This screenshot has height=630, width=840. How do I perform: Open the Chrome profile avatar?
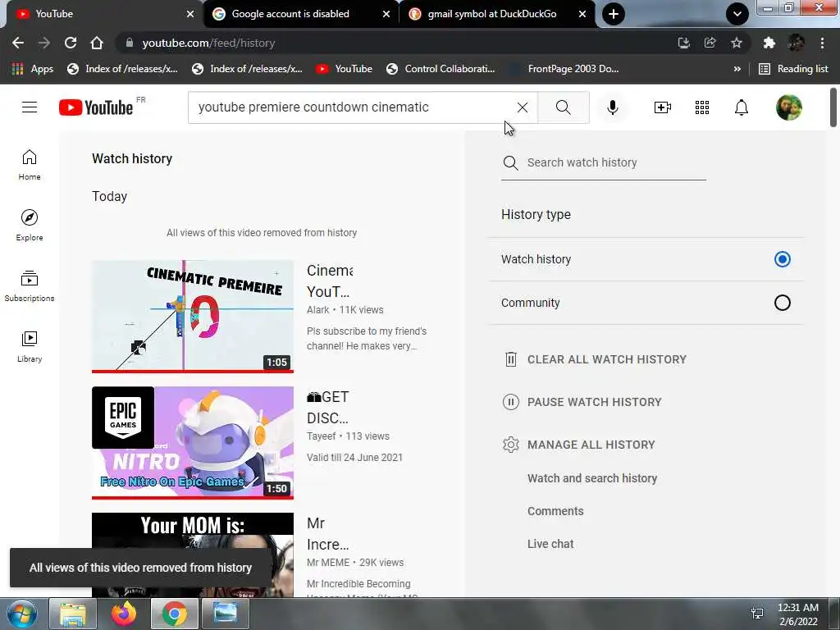pos(796,43)
